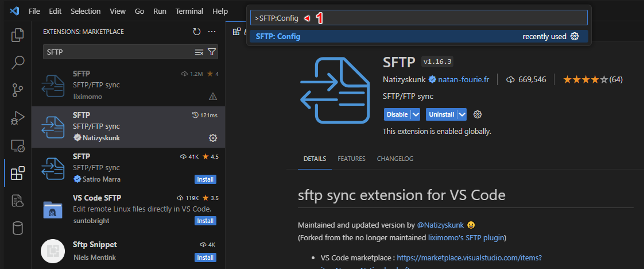Open the Explorer view in activity bar

tap(18, 34)
